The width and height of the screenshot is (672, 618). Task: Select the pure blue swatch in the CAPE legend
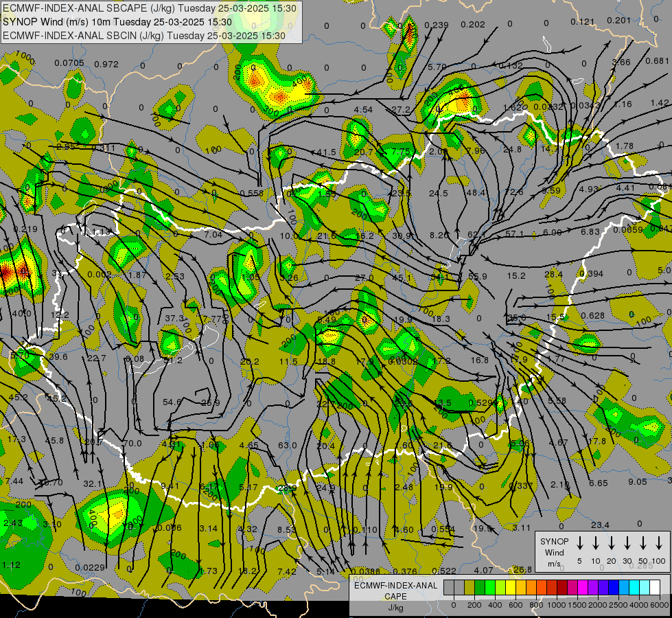pos(613,587)
